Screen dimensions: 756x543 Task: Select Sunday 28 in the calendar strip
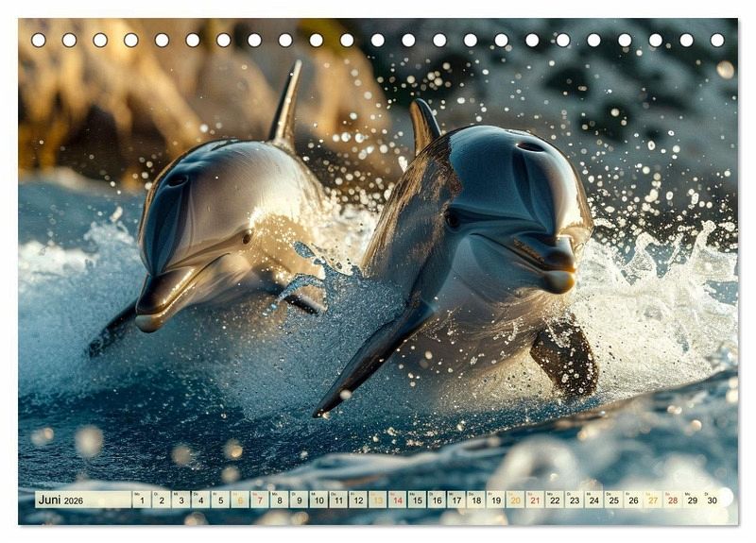coord(673,500)
